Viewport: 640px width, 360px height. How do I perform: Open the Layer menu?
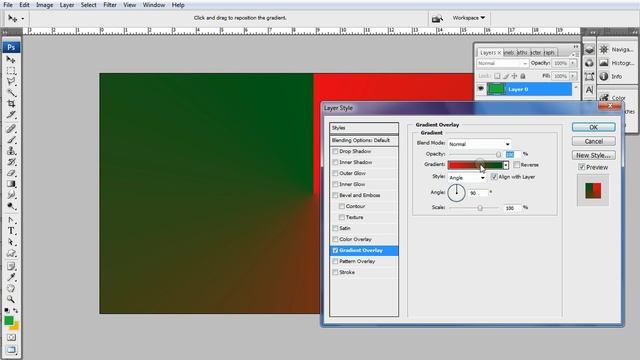click(x=67, y=5)
